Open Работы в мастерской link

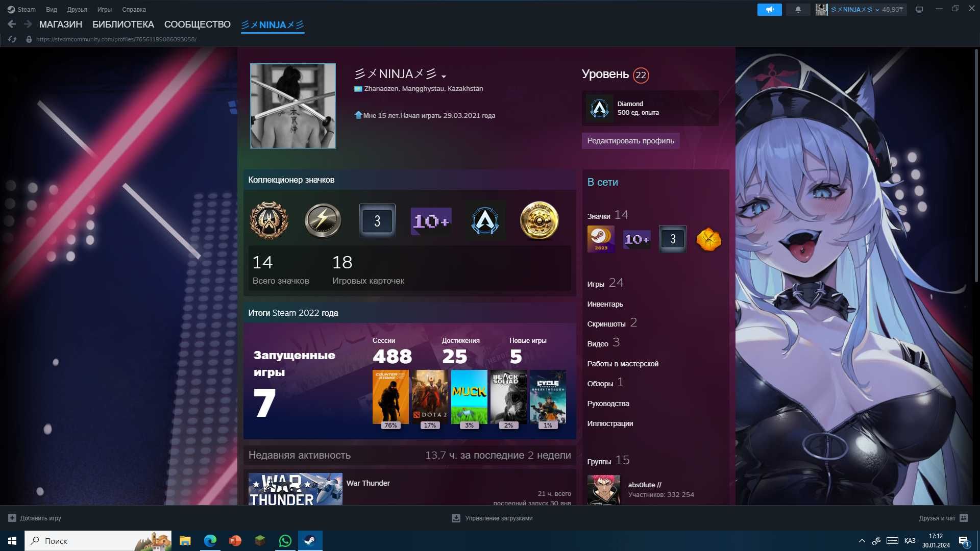[x=623, y=364]
